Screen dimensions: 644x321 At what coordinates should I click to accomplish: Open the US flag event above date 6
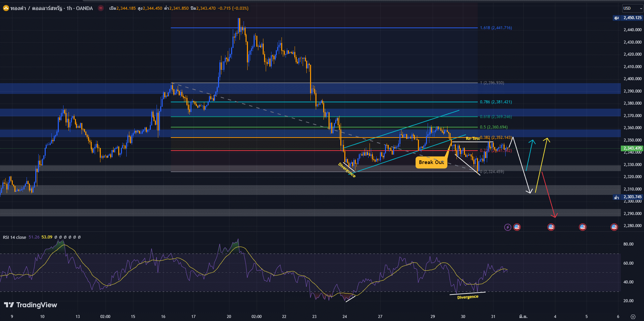click(x=614, y=227)
